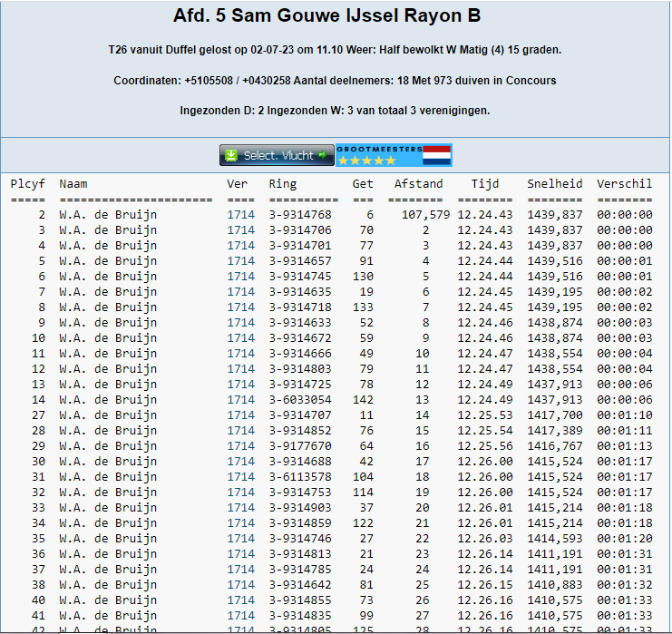The image size is (672, 634).
Task: Click time 12.25.53 in Tijd column
Action: coord(485,415)
